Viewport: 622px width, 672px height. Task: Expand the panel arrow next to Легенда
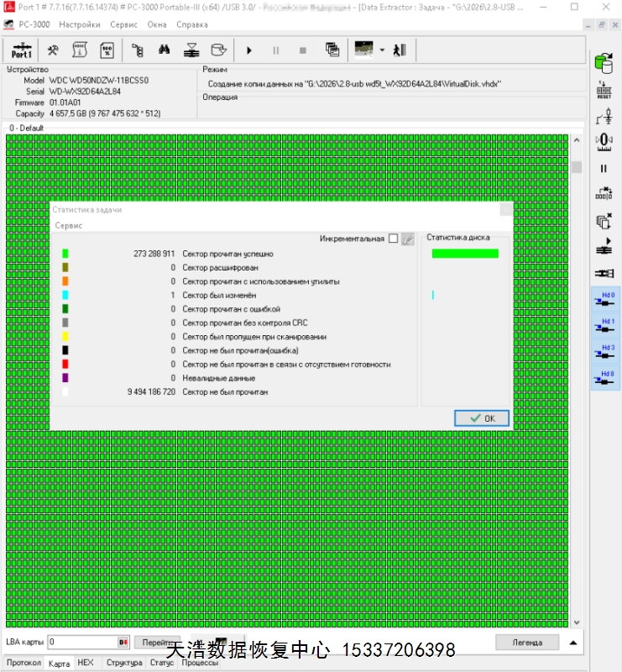pyautogui.click(x=572, y=643)
